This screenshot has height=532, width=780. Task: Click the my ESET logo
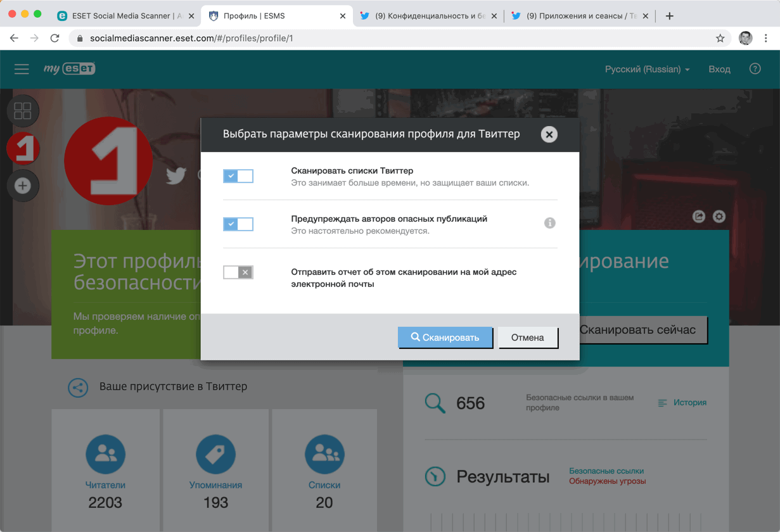70,68
